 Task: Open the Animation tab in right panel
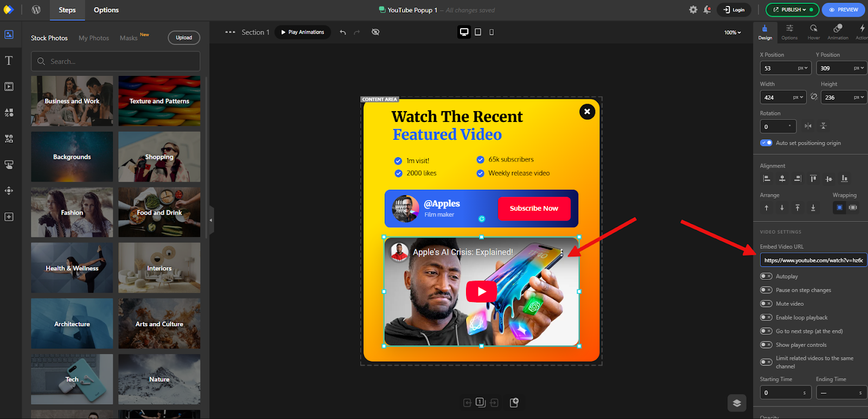point(838,32)
